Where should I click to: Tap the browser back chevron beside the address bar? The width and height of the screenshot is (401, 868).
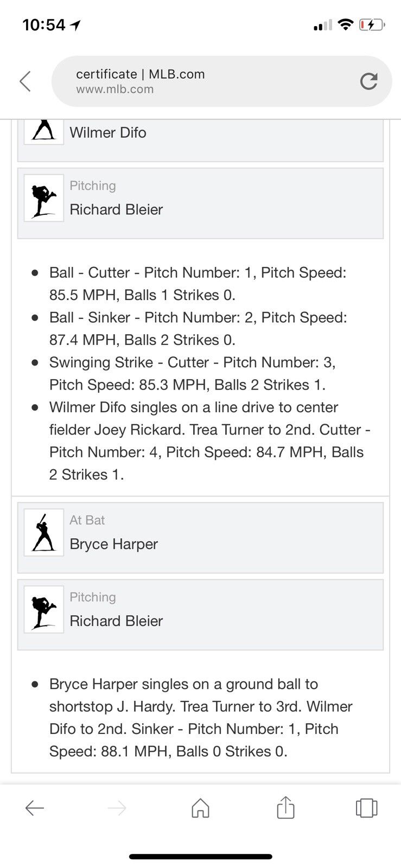pyautogui.click(x=25, y=81)
